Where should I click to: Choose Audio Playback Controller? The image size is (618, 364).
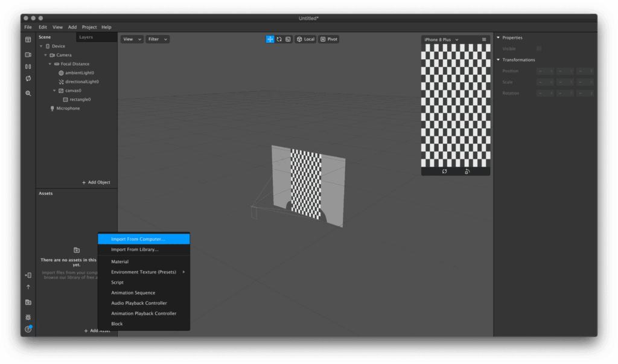pyautogui.click(x=144, y=303)
